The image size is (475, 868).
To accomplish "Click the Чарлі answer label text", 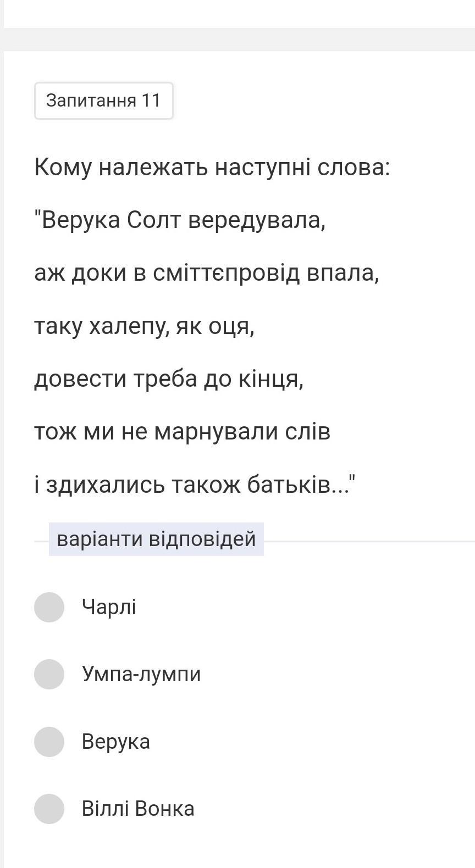I will pos(109,607).
